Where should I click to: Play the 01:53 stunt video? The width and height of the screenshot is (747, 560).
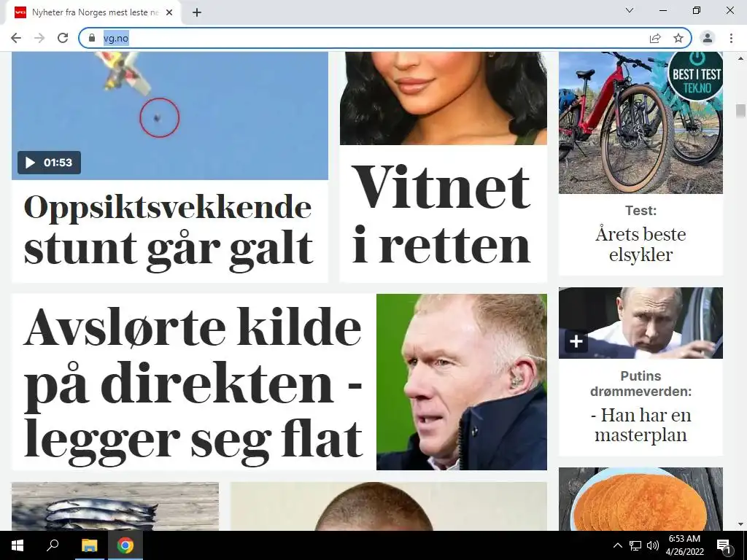click(x=49, y=163)
